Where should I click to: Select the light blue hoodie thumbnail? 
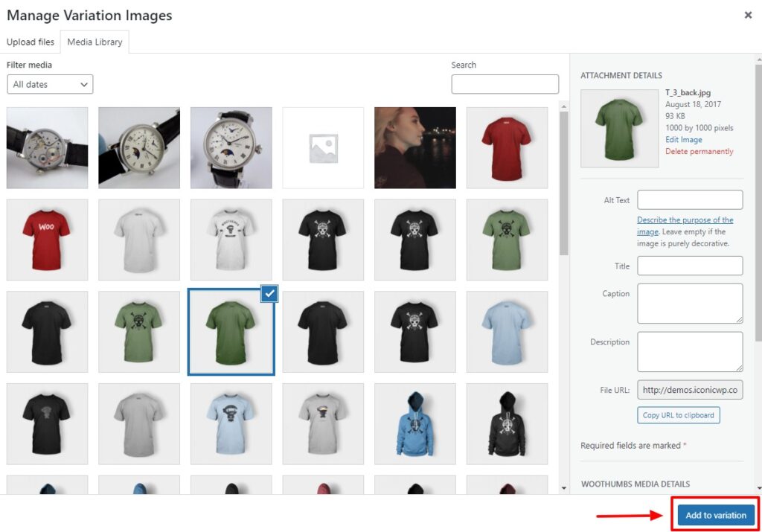point(414,423)
